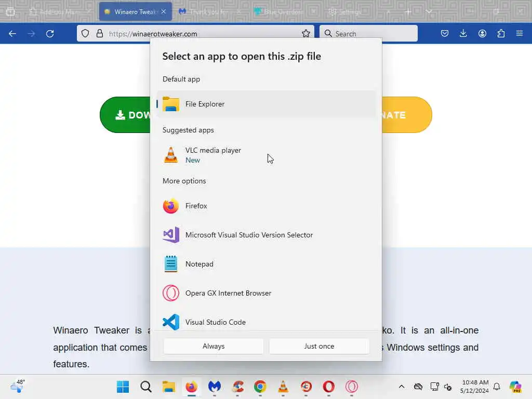Expand the list all tabs dropdown
The image size is (532, 399).
(x=429, y=11)
